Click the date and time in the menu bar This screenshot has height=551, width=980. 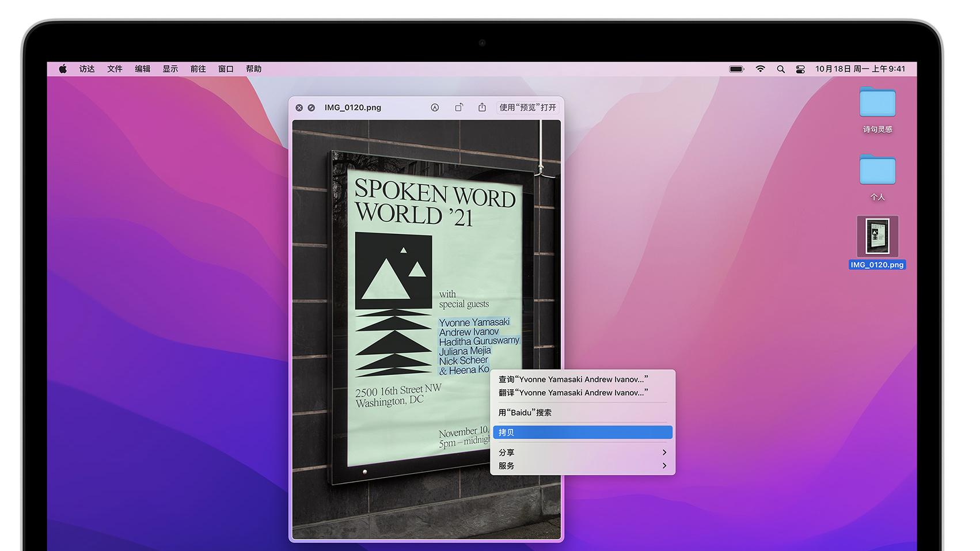pyautogui.click(x=860, y=69)
